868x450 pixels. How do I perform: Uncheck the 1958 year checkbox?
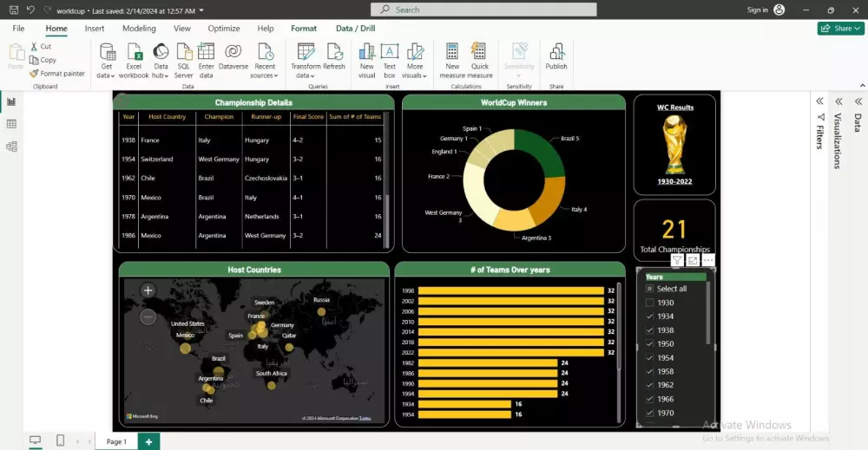(650, 371)
